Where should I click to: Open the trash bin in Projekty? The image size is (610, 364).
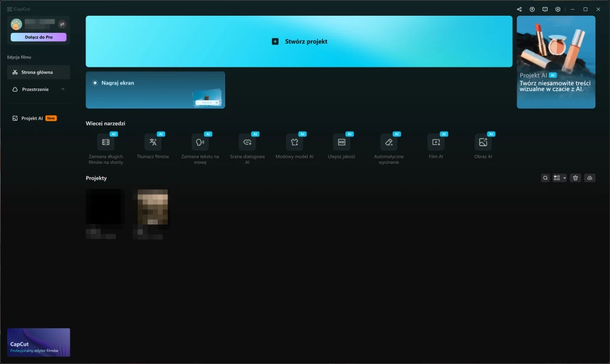click(x=575, y=178)
